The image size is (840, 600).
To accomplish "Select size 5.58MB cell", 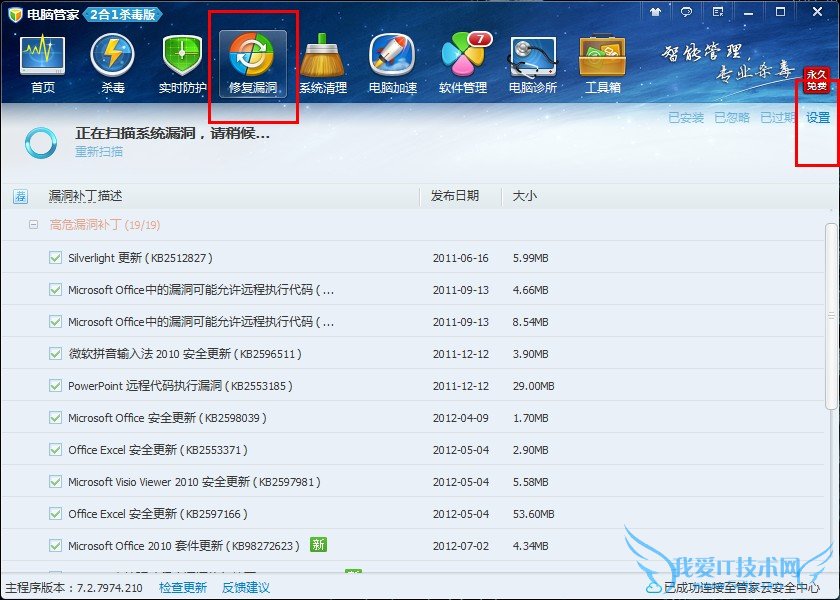I will tap(530, 482).
